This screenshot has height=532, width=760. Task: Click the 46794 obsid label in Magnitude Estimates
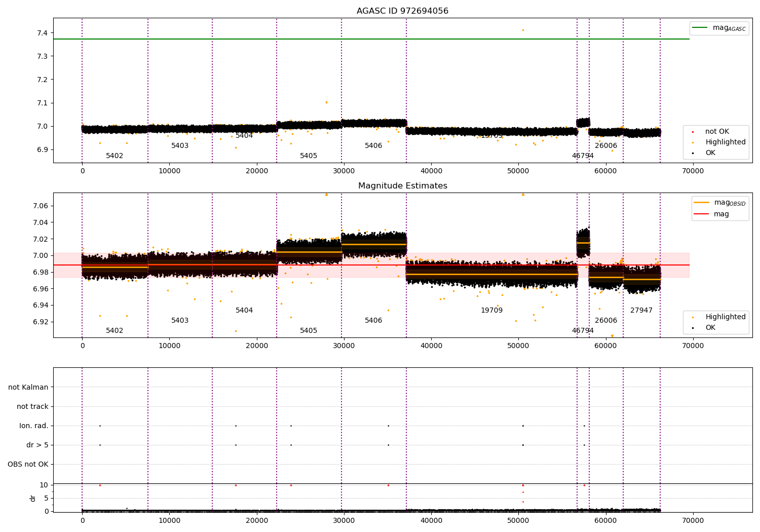pos(583,330)
